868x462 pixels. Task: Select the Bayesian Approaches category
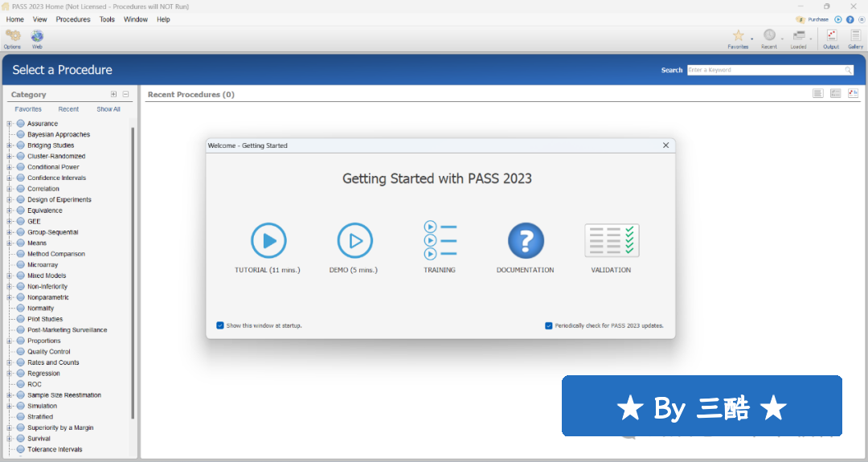59,134
